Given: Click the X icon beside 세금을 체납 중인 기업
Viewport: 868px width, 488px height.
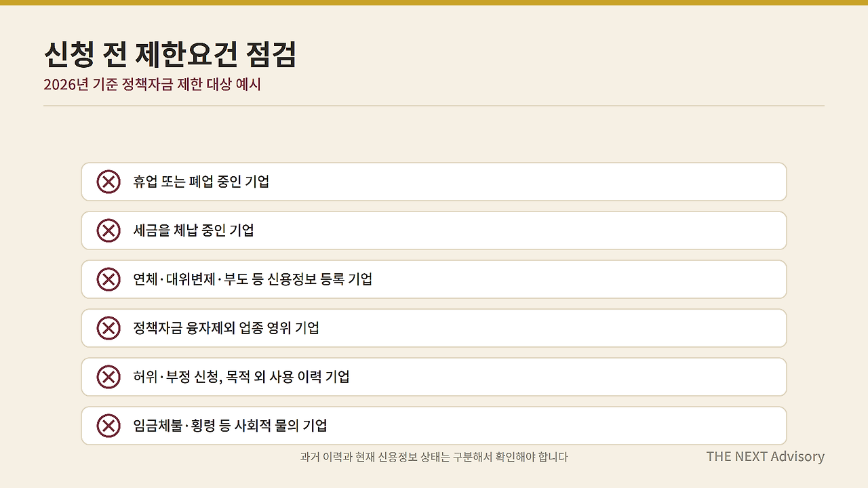Looking at the screenshot, I should [x=108, y=230].
